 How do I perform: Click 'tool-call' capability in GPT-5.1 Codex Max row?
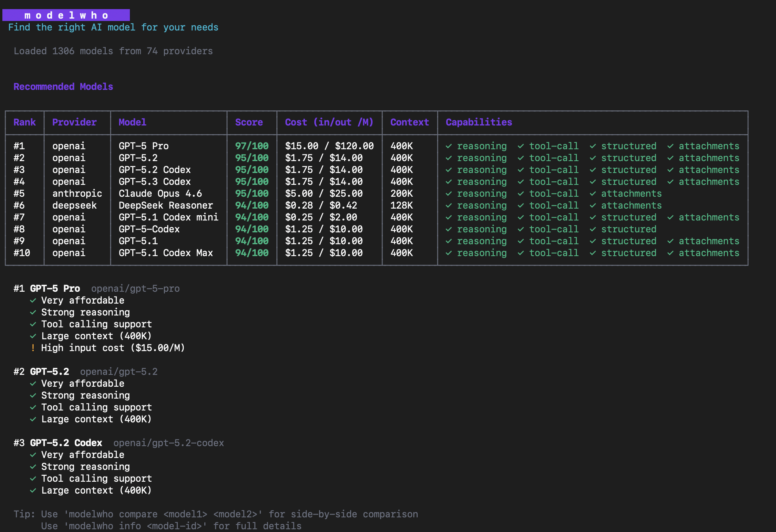click(554, 253)
